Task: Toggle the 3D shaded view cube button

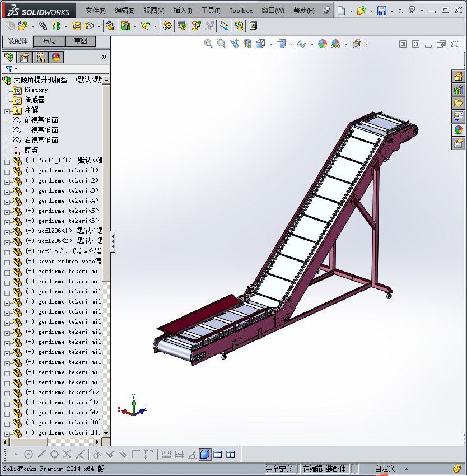Action: click(205, 455)
